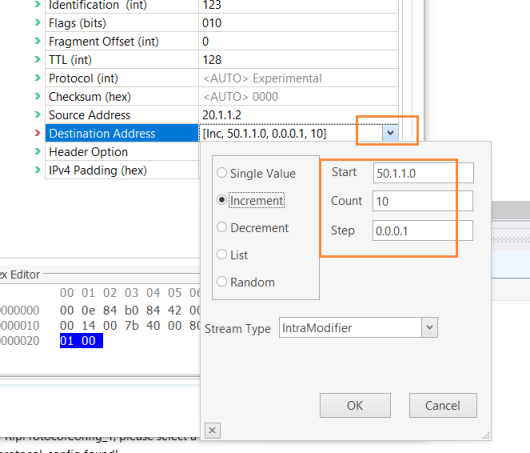This screenshot has width=530, height=453.
Task: Click the Start address input field
Action: pos(423,173)
